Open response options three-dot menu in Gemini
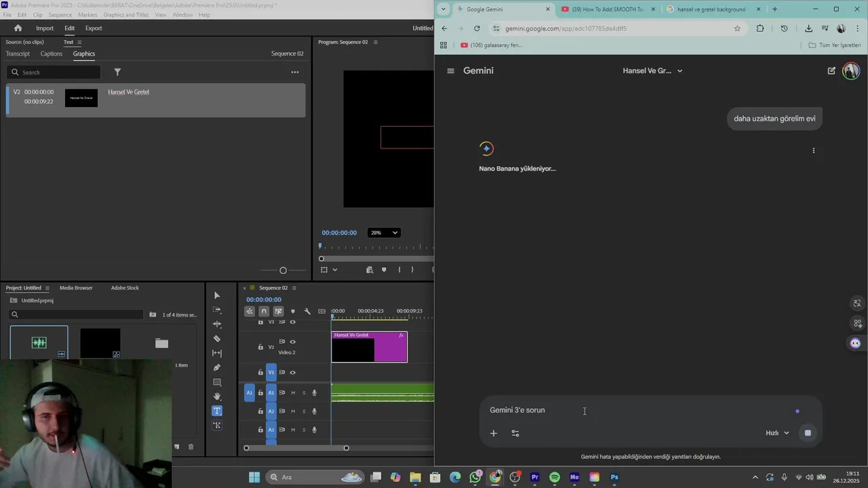This screenshot has height=488, width=868. (x=814, y=150)
